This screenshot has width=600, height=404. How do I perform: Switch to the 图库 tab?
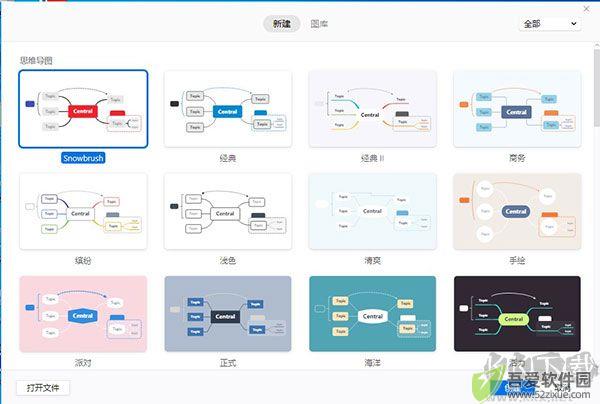319,24
